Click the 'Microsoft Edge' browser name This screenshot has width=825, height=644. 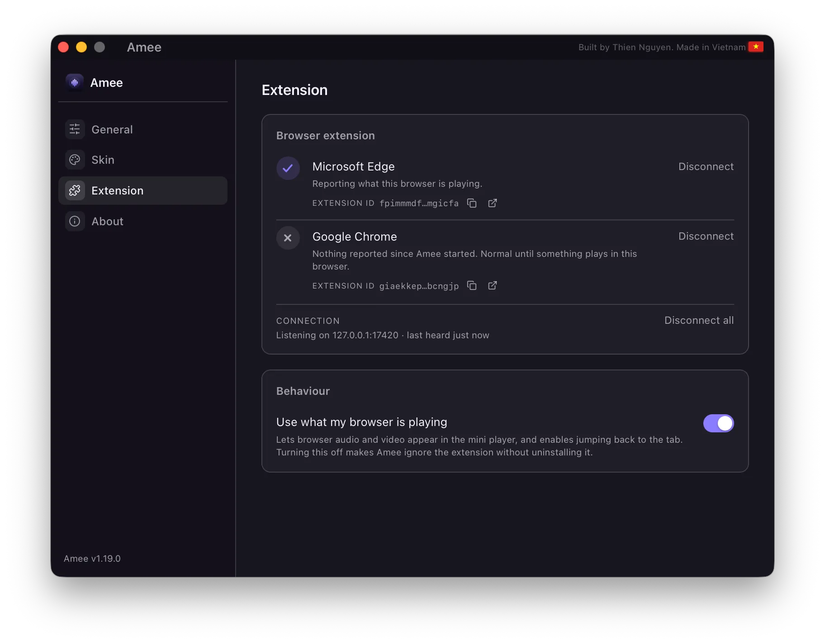(353, 166)
